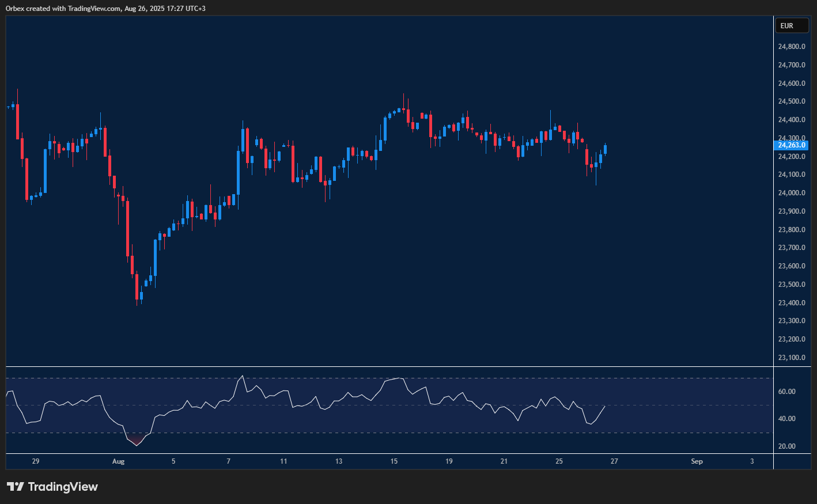Viewport: 817px width, 504px height.
Task: Click the TradingView wordmark text
Action: (x=63, y=487)
